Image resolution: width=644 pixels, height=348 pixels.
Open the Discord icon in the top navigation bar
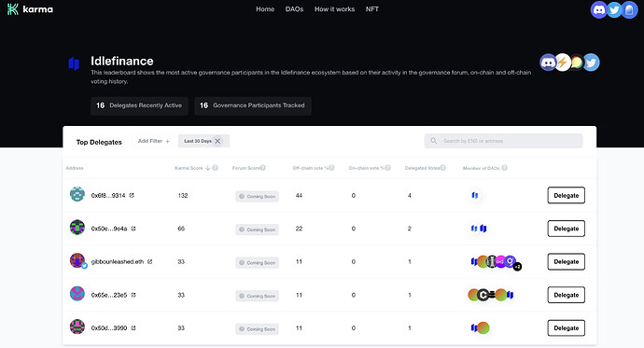point(599,10)
